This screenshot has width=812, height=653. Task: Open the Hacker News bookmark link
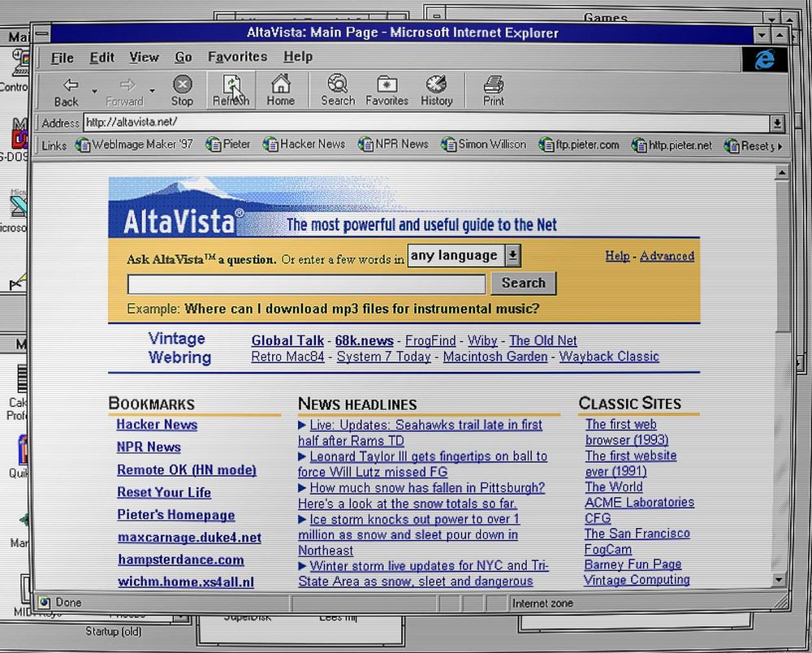pos(157,425)
